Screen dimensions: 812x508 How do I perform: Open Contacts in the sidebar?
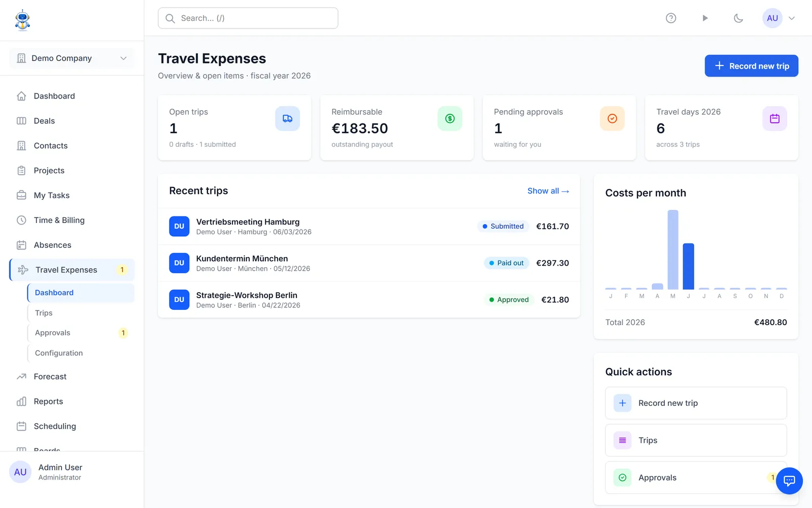(72, 146)
